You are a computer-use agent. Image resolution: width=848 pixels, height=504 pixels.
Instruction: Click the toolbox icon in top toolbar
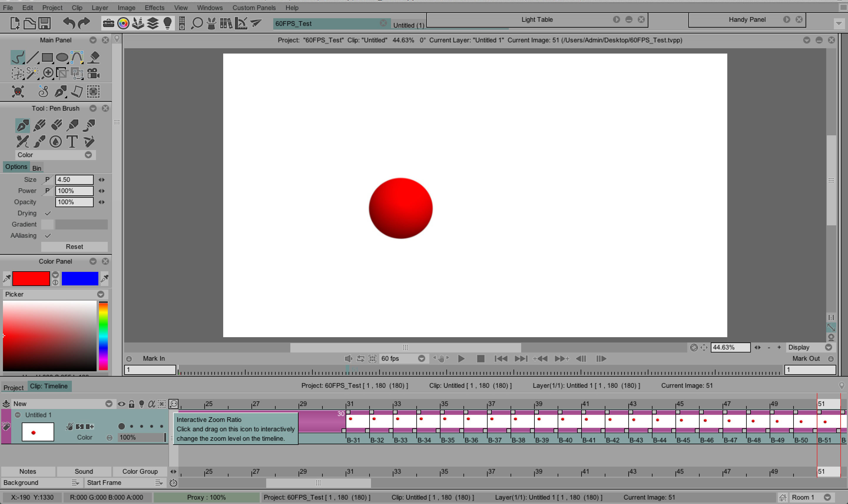click(x=108, y=23)
